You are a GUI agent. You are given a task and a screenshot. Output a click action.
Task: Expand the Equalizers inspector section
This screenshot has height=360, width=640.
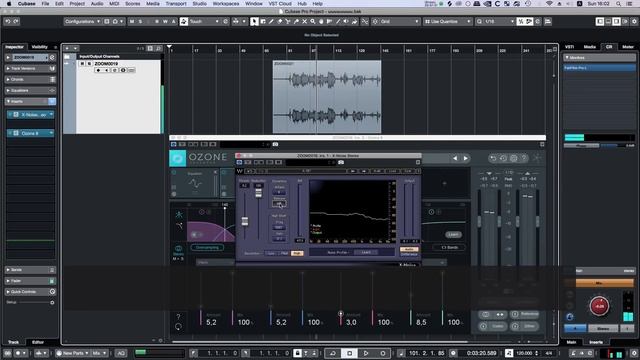coord(30,90)
